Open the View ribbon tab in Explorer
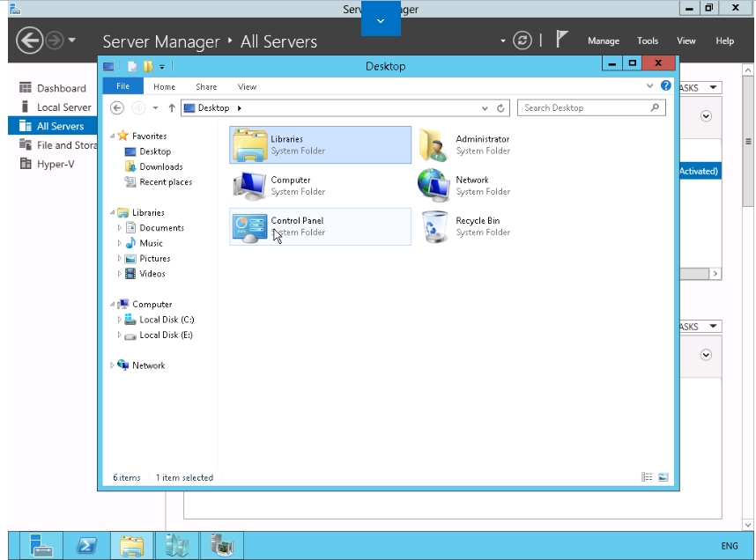The width and height of the screenshot is (756, 560). pyautogui.click(x=247, y=87)
